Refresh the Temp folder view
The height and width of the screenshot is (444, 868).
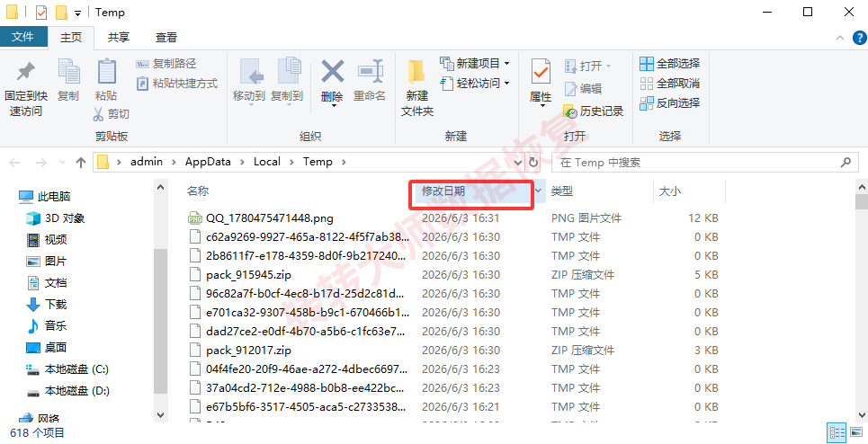tap(533, 163)
